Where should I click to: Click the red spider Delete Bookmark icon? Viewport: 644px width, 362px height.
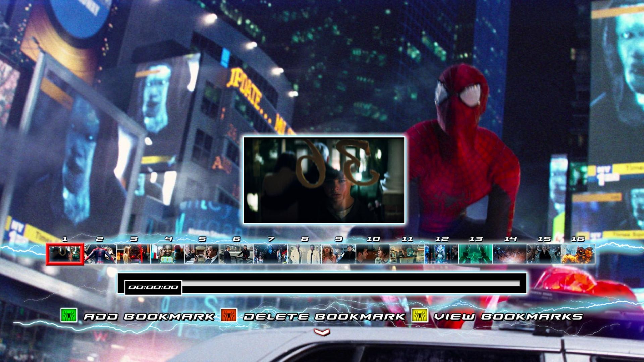point(229,316)
